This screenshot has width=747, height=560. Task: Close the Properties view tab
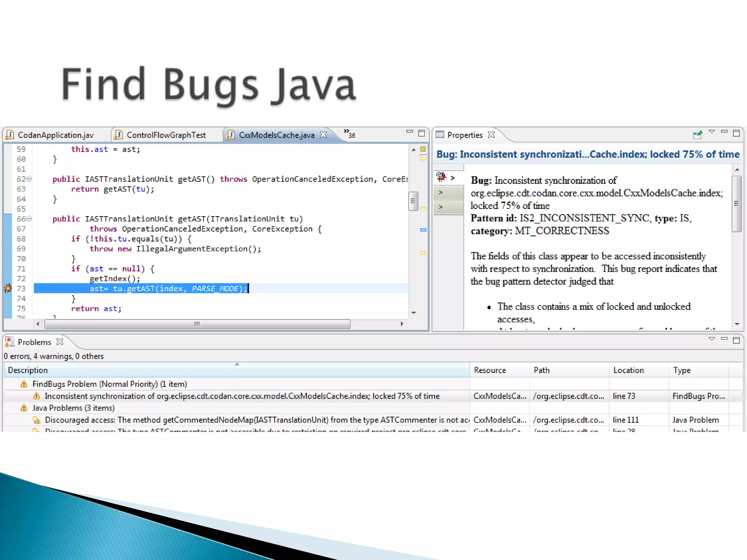(491, 135)
